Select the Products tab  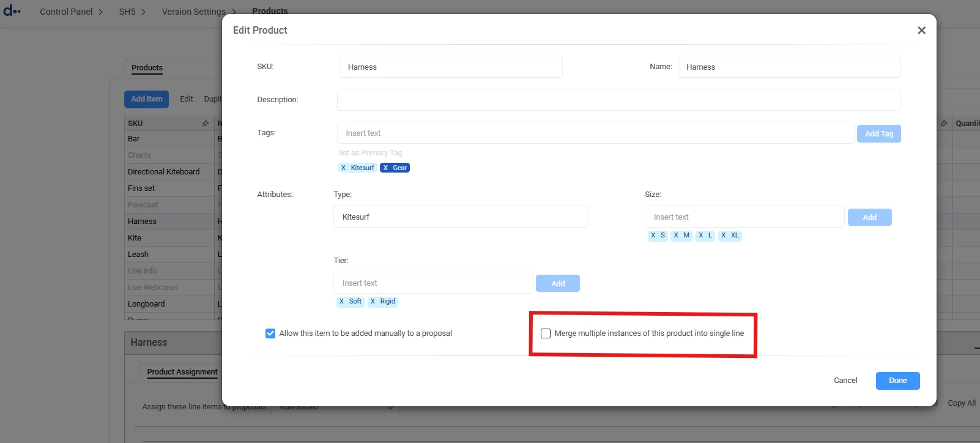[x=147, y=68]
